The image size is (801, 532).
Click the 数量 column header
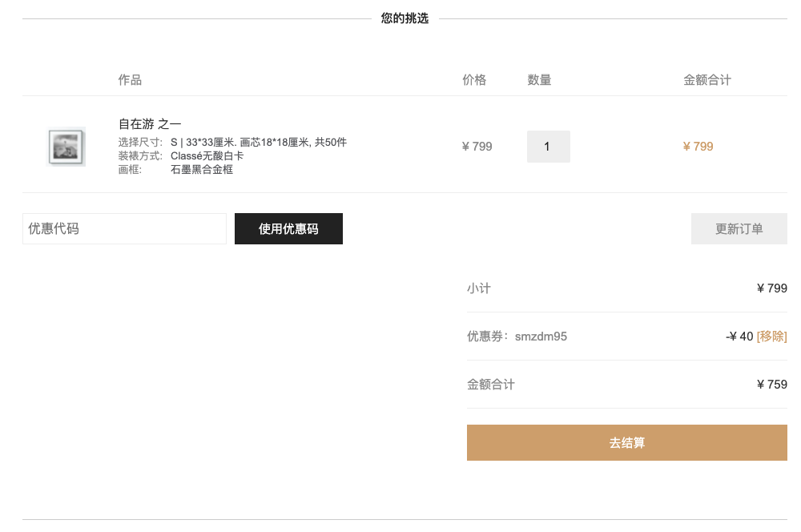(x=539, y=80)
